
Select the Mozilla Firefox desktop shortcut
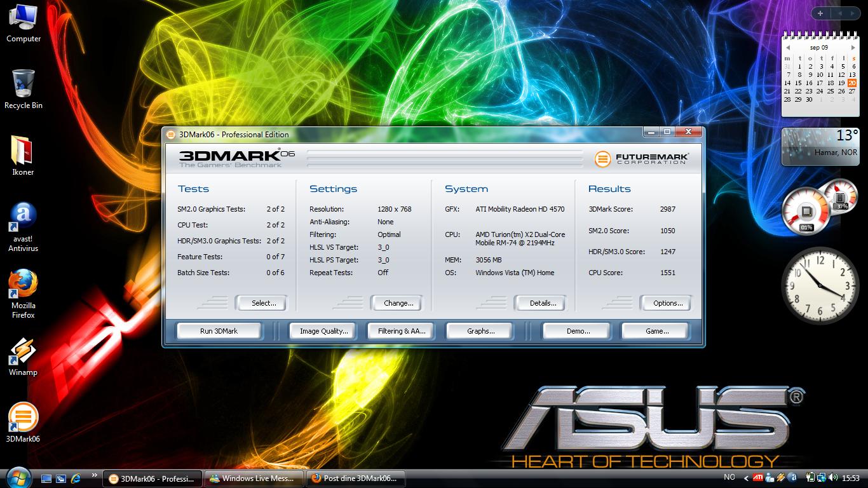click(x=24, y=294)
